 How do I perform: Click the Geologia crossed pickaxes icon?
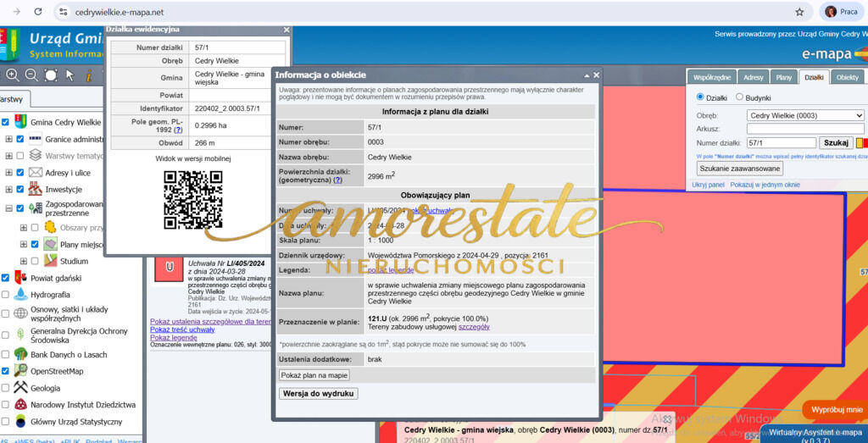tap(21, 388)
